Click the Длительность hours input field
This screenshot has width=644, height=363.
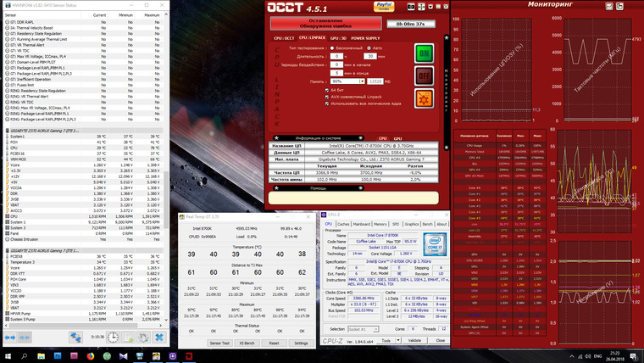pyautogui.click(x=336, y=56)
